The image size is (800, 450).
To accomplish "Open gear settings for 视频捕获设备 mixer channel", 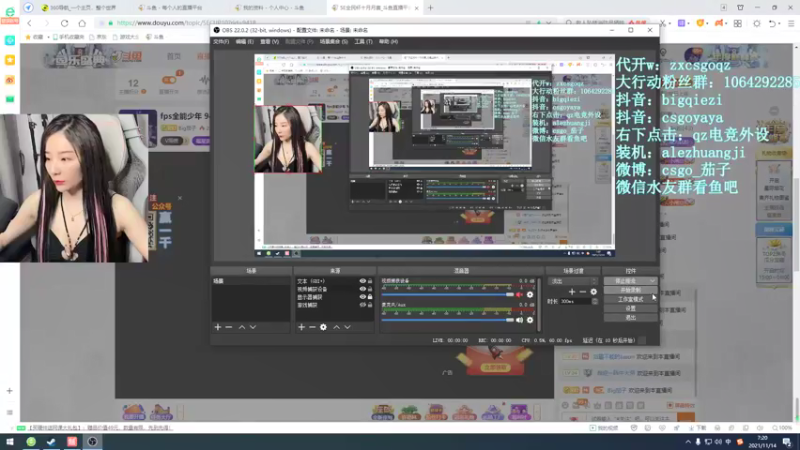I will click(x=530, y=294).
